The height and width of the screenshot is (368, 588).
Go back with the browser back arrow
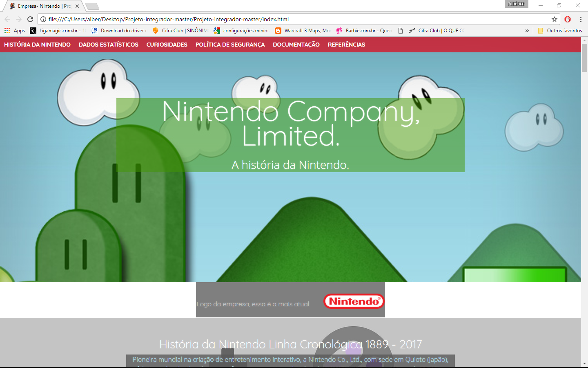point(7,19)
